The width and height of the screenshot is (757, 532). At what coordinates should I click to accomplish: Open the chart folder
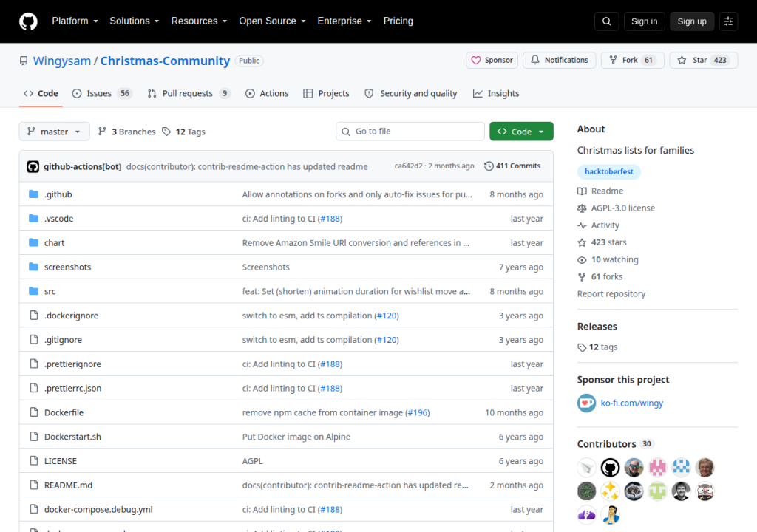tap(54, 242)
